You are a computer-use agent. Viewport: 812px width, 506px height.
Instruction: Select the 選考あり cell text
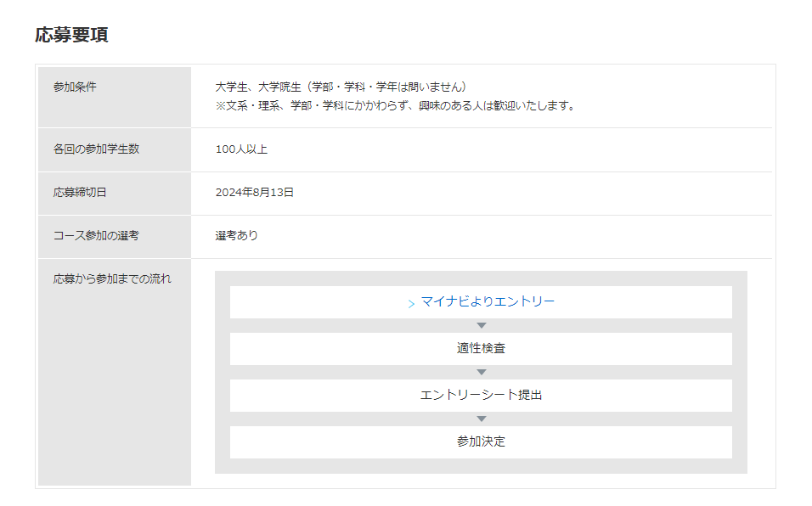point(234,237)
